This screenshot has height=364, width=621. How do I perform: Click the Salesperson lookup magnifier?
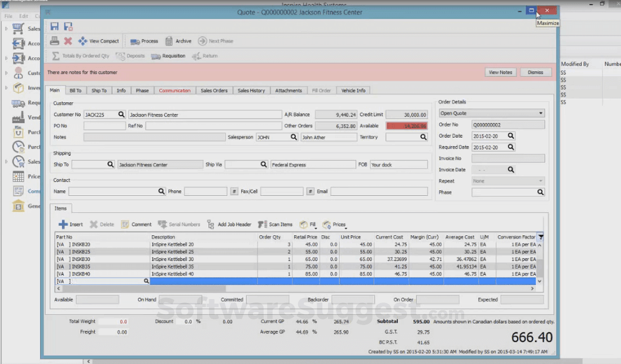[x=294, y=137]
